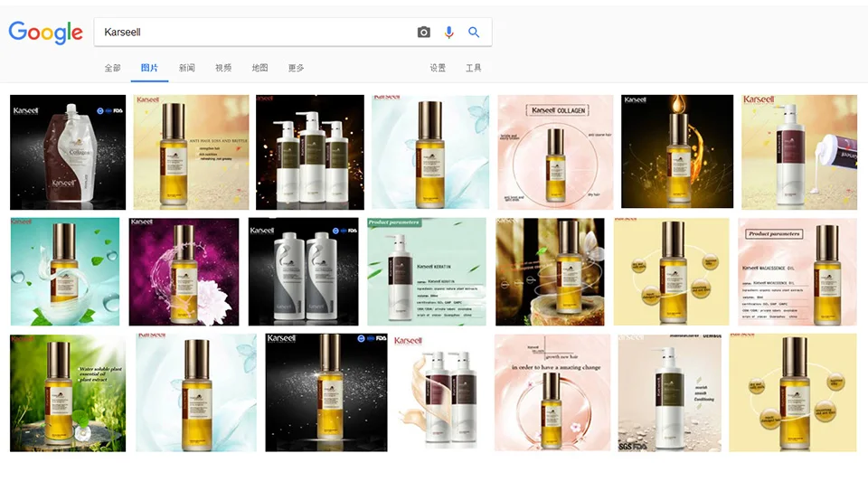The width and height of the screenshot is (868, 491).
Task: Expand the 更多 menu
Action: click(297, 68)
